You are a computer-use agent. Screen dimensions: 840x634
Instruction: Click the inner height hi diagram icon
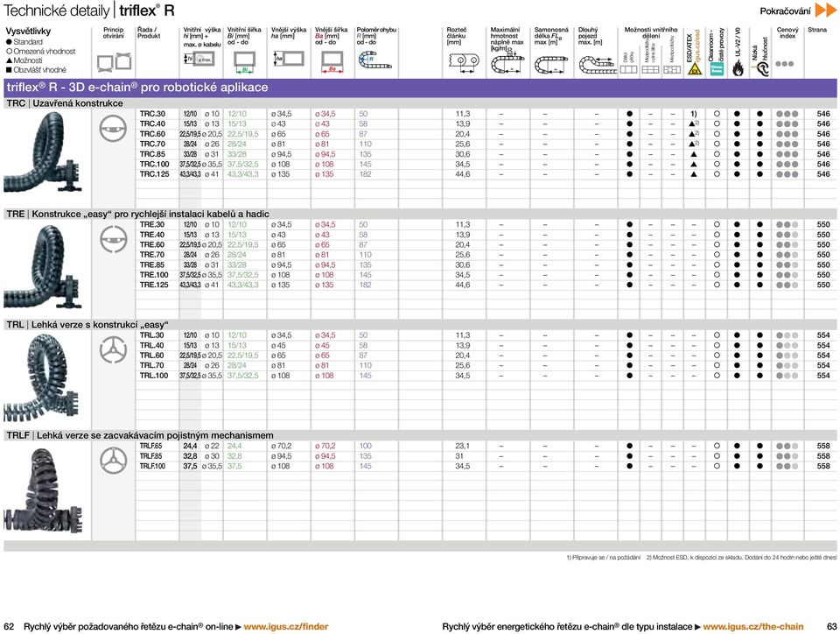(x=199, y=59)
